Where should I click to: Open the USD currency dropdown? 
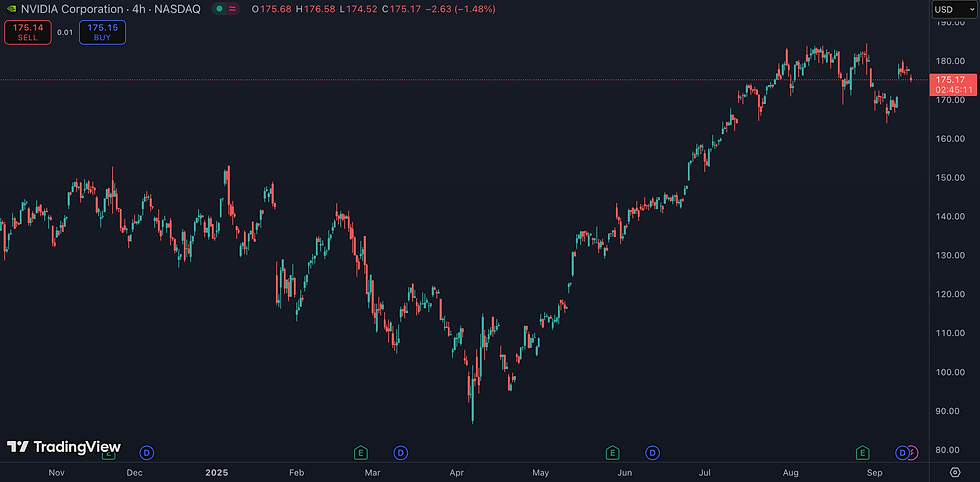[x=954, y=9]
